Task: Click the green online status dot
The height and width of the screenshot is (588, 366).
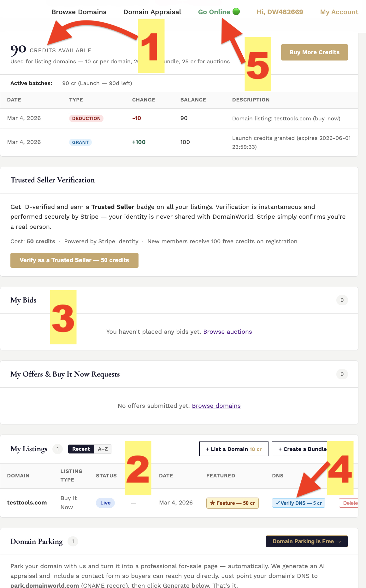Action: [x=235, y=12]
